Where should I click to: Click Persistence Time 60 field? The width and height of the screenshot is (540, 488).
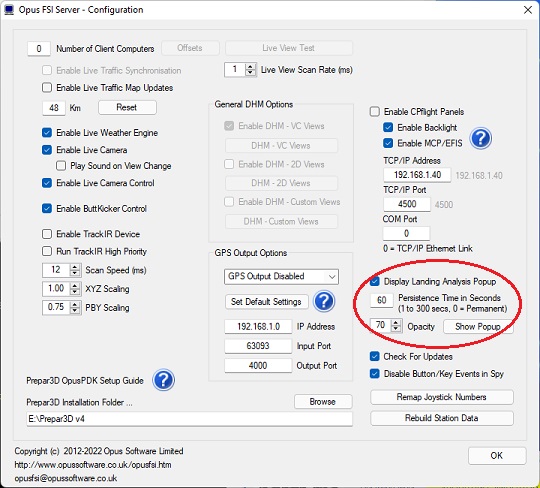click(382, 300)
